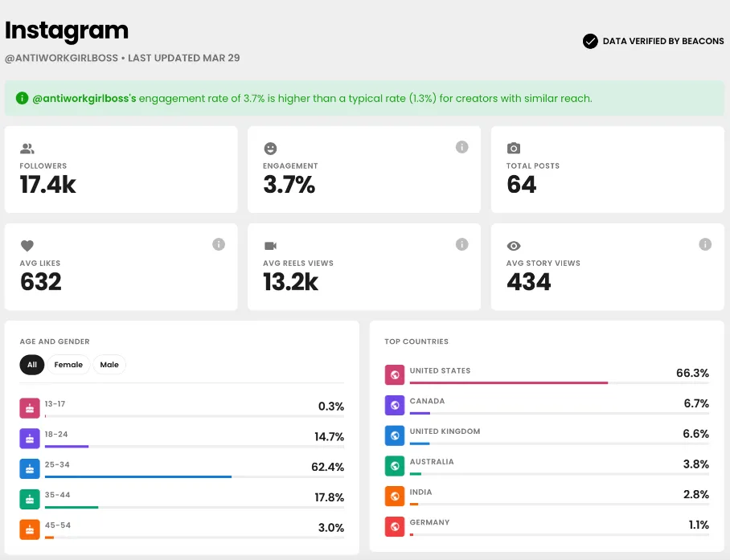
Task: Click the Top Countries section title
Action: (x=416, y=341)
